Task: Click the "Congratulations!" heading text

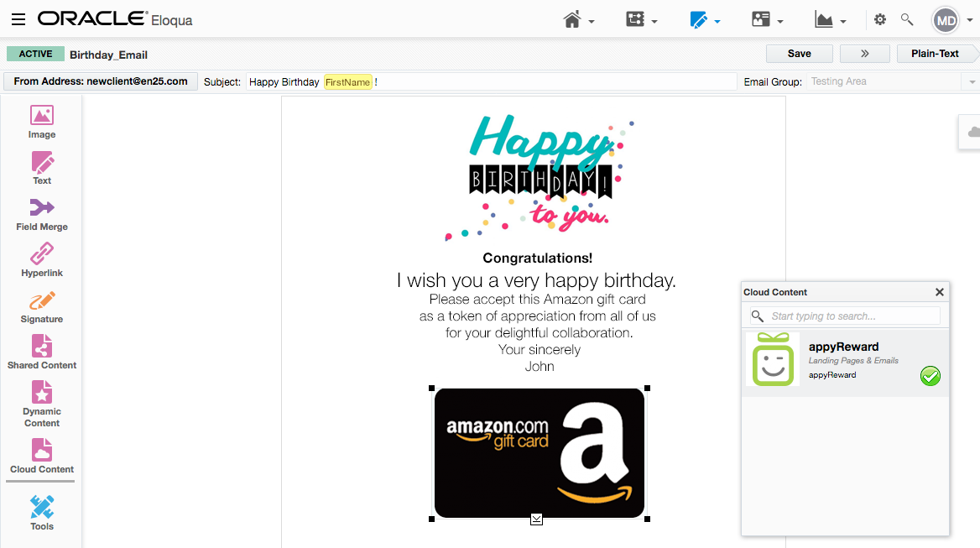Action: pyautogui.click(x=538, y=258)
